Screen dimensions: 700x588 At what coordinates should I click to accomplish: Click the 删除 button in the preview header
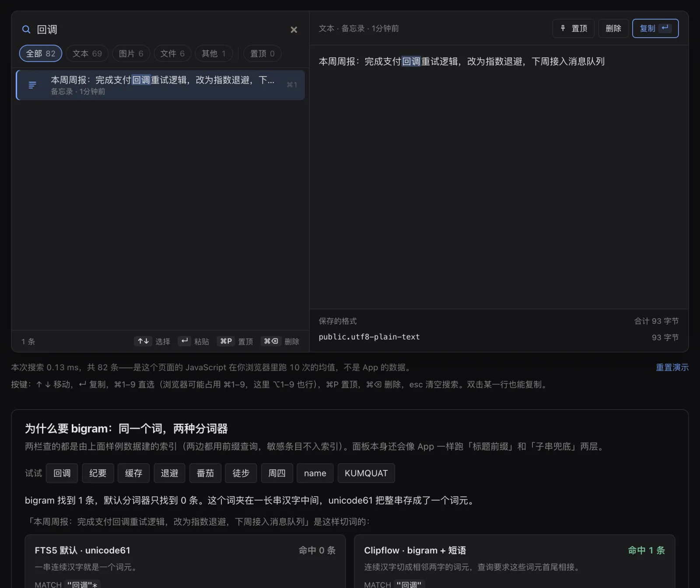(x=613, y=28)
